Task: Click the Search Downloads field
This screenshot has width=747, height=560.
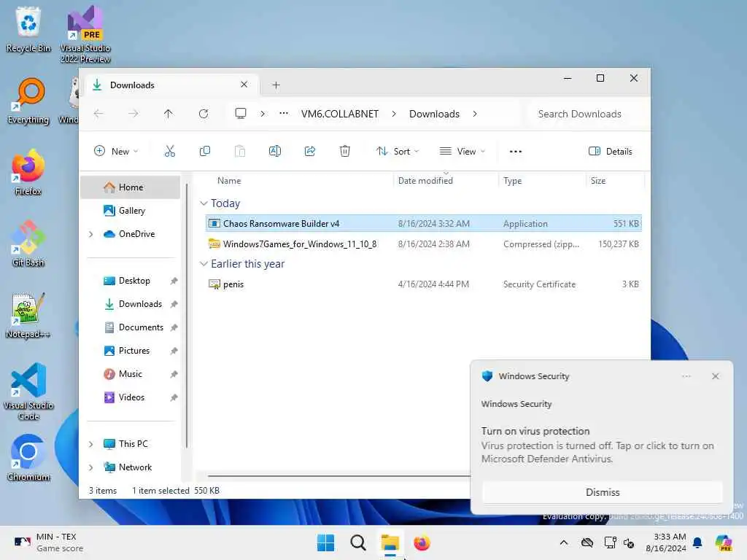Action: coord(587,114)
